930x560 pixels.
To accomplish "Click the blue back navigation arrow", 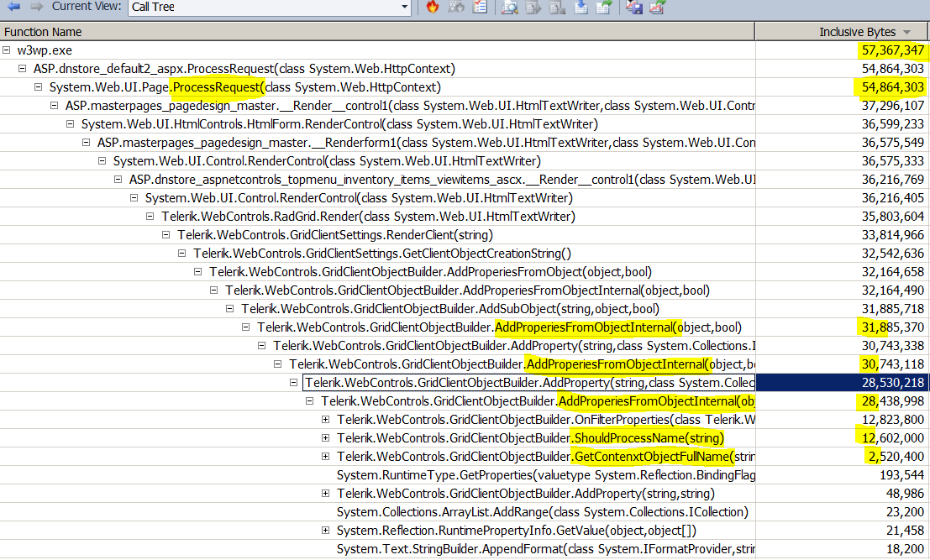I will [13, 7].
